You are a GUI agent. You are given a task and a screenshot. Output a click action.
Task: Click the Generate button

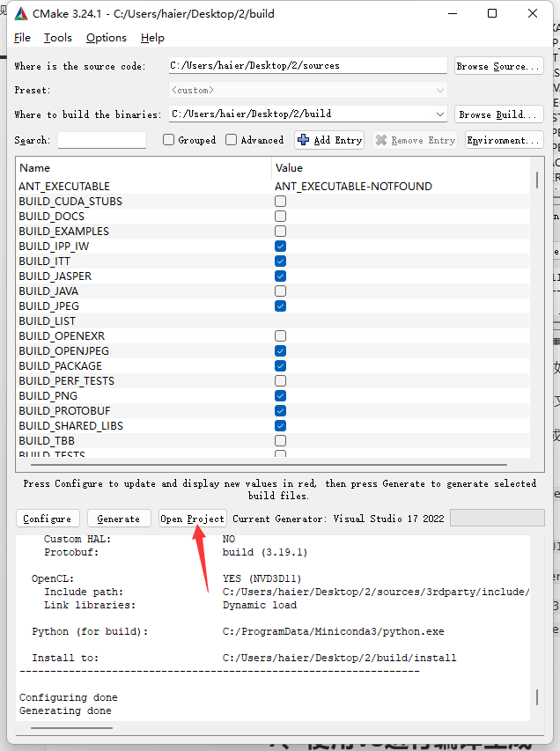coord(119,519)
